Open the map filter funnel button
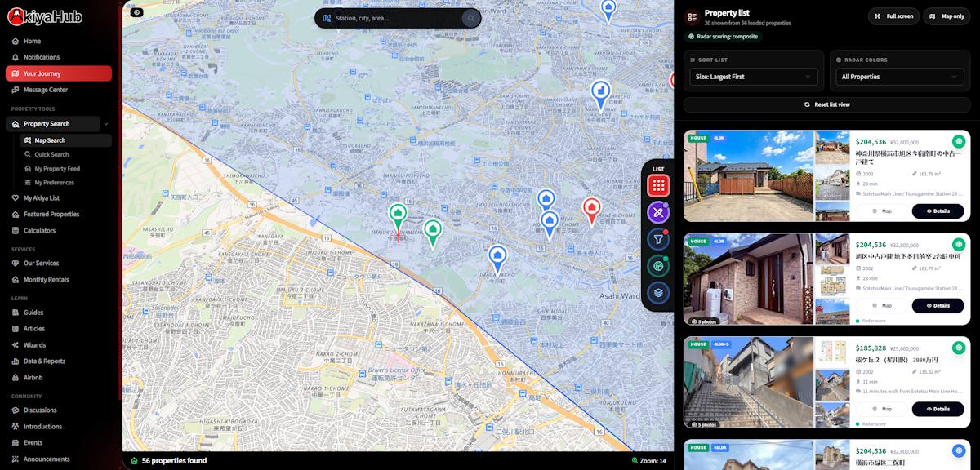Viewport: 980px width, 470px height. 658,239
